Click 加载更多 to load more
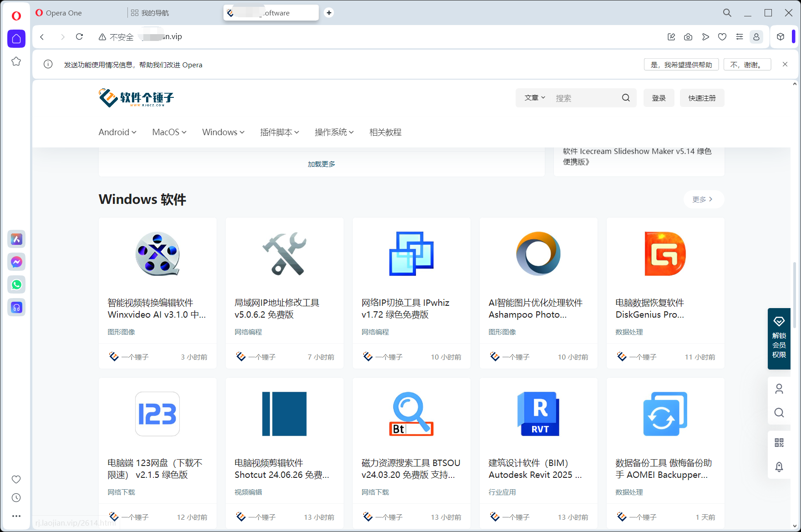 point(321,164)
